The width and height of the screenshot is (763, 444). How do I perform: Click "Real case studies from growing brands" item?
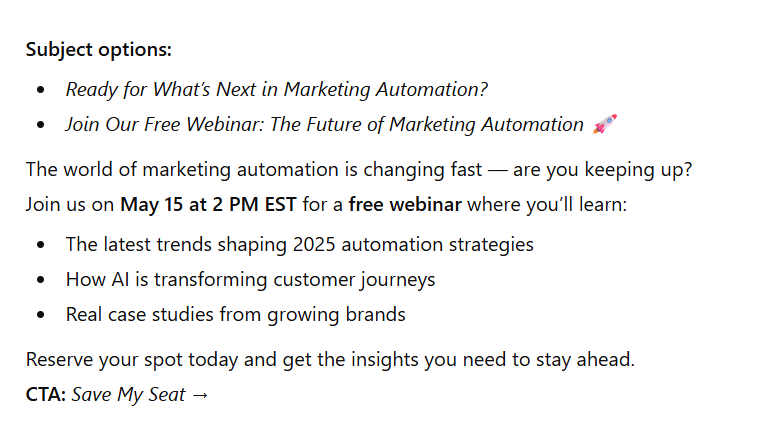click(235, 315)
